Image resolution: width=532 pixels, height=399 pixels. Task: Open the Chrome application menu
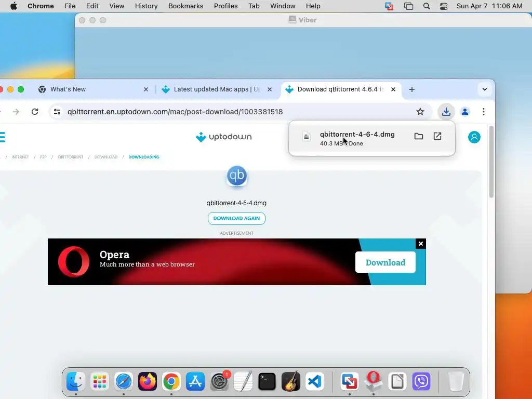click(x=41, y=6)
